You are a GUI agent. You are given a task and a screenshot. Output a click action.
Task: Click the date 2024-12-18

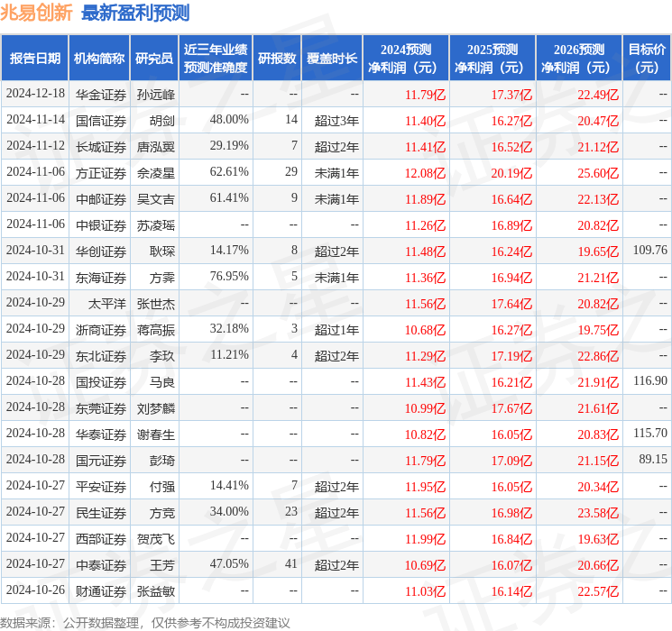pyautogui.click(x=35, y=94)
